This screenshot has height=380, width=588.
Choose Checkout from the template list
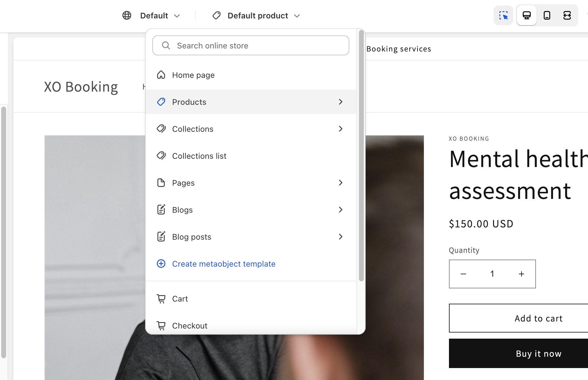(190, 325)
